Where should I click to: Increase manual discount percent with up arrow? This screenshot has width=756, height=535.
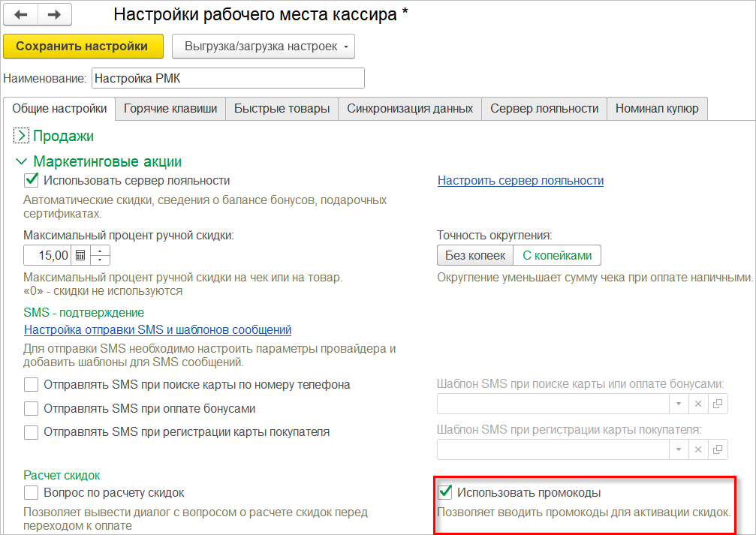click(100, 251)
